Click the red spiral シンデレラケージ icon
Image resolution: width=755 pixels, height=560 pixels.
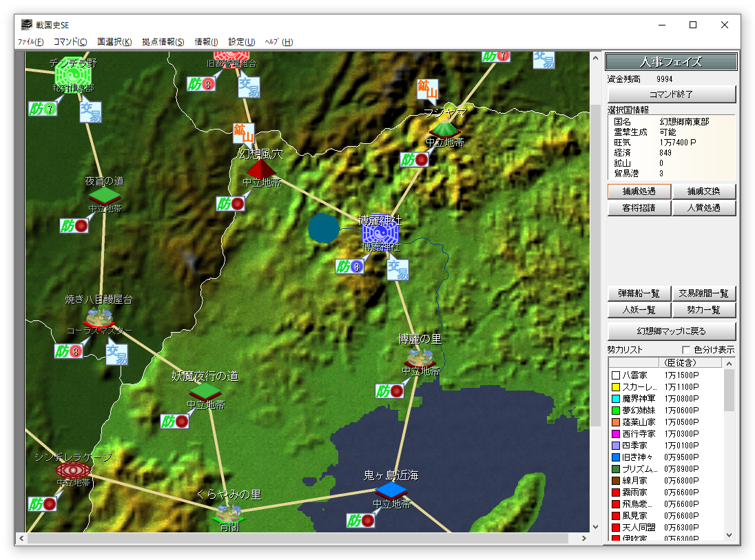pos(73,470)
